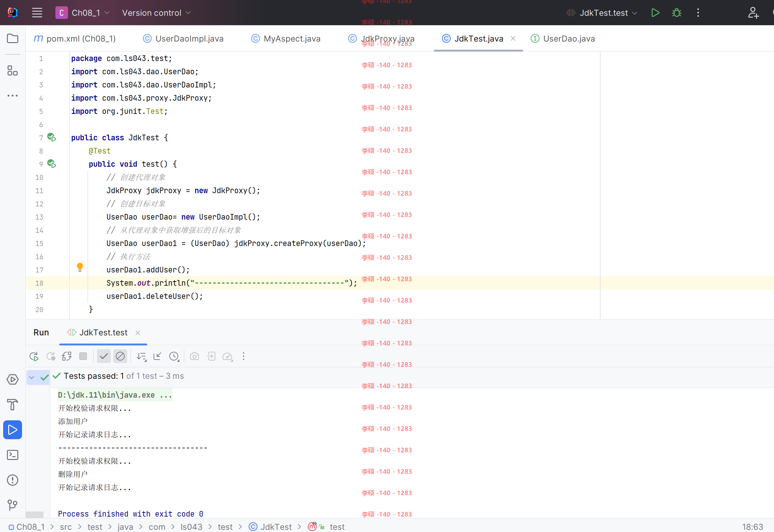The width and height of the screenshot is (774, 532).
Task: Switch to UserDaoImpl.java tab
Action: coord(183,39)
